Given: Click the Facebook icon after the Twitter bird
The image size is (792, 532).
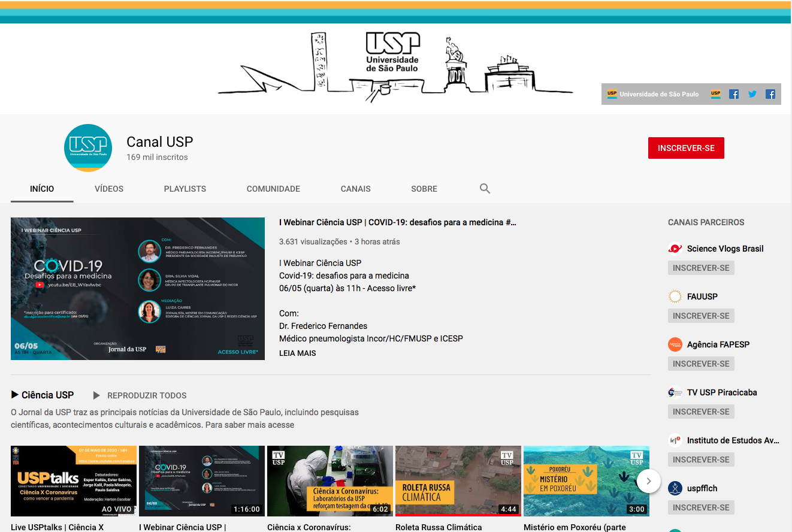Looking at the screenshot, I should tap(770, 94).
